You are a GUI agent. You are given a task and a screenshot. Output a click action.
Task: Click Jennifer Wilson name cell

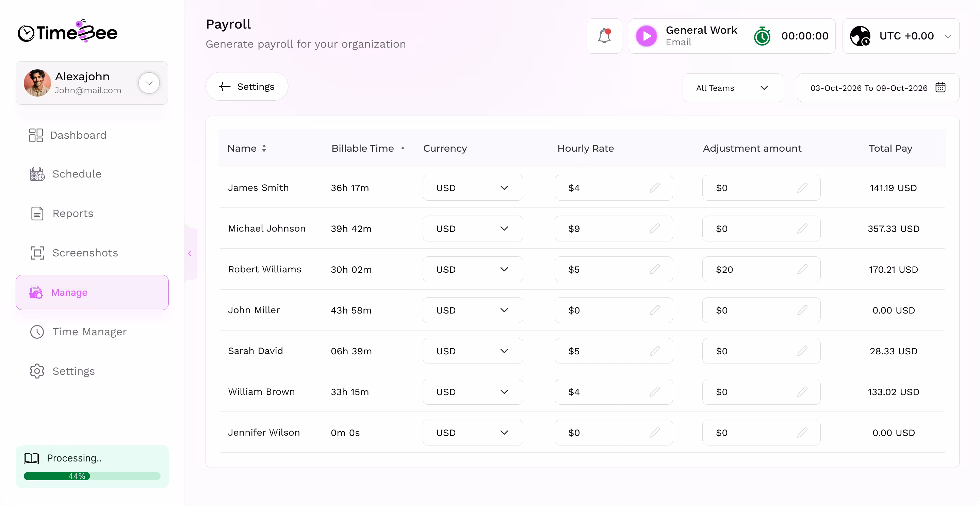[264, 432]
